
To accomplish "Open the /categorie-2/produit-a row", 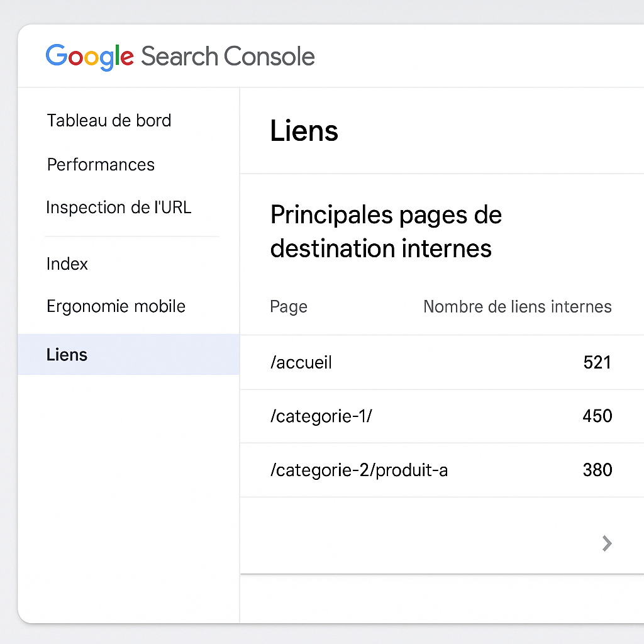I will (442, 470).
